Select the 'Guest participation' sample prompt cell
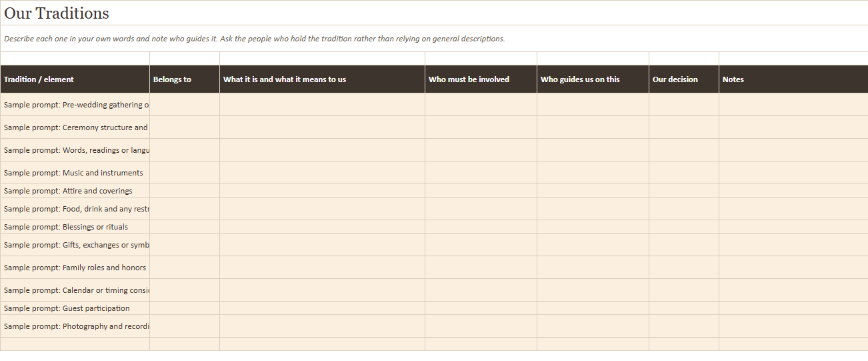The height and width of the screenshot is (361, 868). point(75,308)
